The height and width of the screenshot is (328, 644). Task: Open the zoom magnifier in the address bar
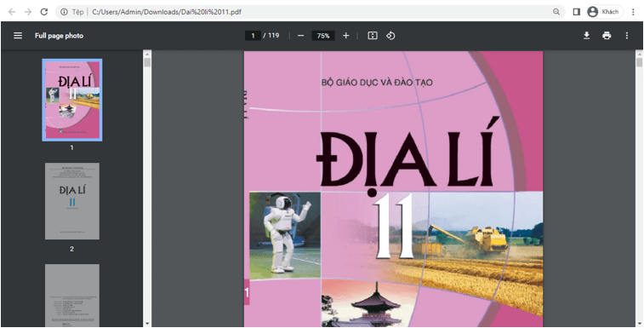pyautogui.click(x=556, y=12)
